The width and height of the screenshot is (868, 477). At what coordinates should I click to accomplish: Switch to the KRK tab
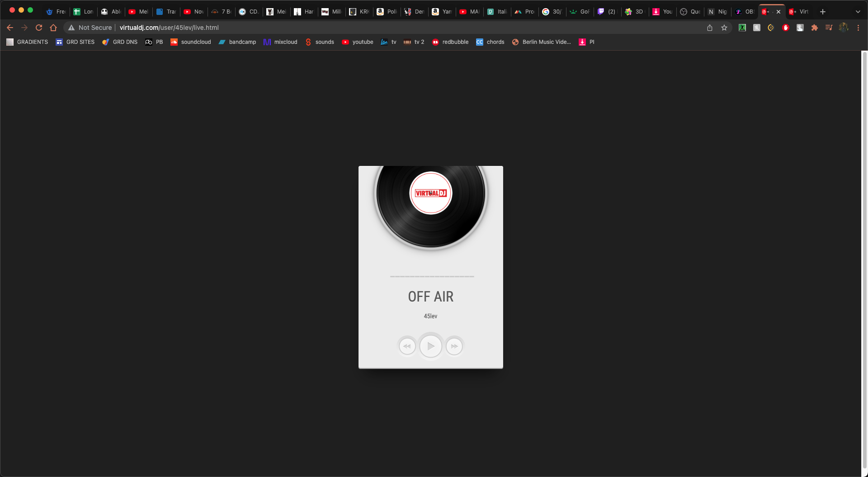click(359, 12)
